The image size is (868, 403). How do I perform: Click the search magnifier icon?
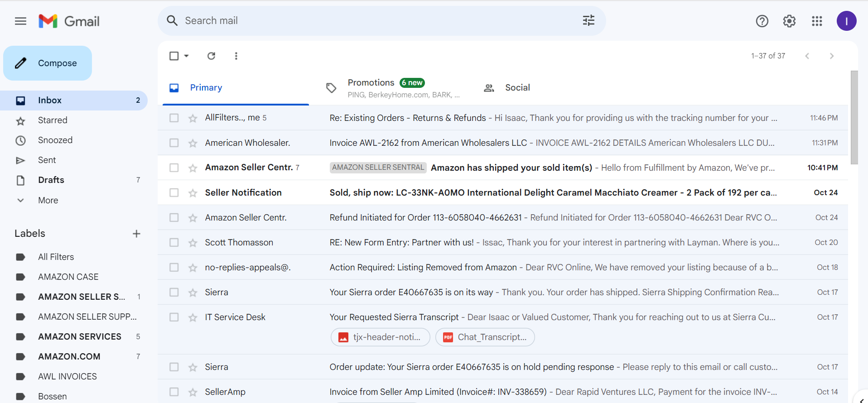pyautogui.click(x=172, y=20)
